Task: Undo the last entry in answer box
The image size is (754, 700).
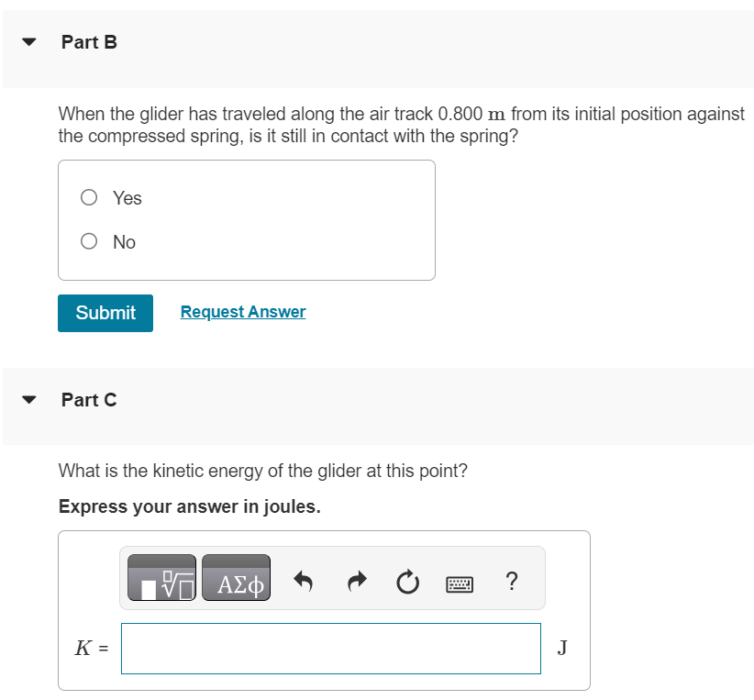Action: click(x=304, y=581)
